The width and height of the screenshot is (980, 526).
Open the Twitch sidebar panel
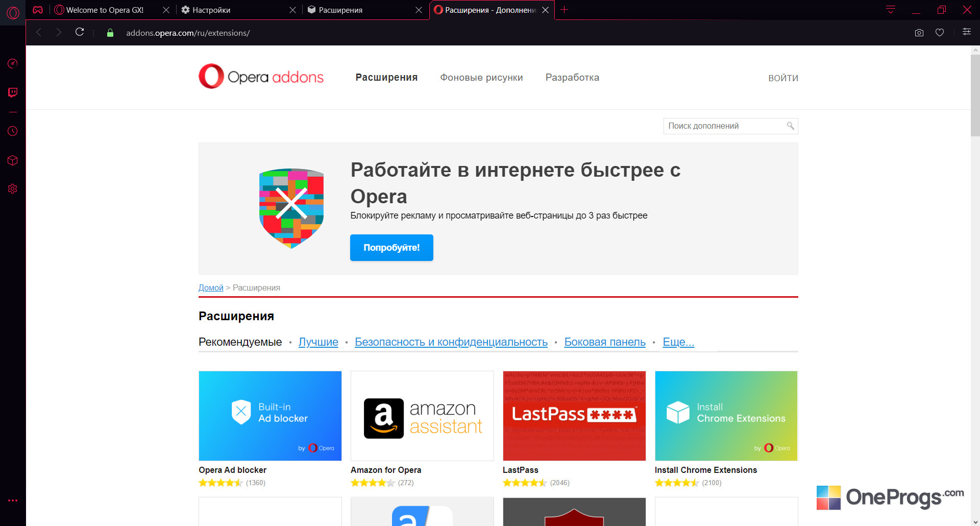(x=13, y=92)
